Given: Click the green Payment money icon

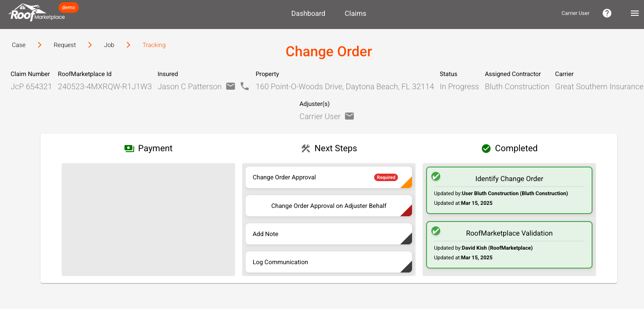Looking at the screenshot, I should [x=129, y=149].
